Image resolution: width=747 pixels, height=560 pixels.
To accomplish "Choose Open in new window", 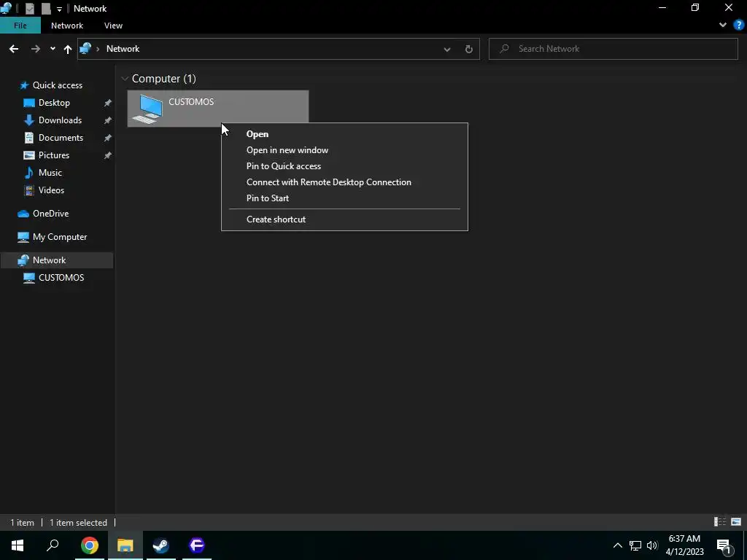I will click(344, 150).
